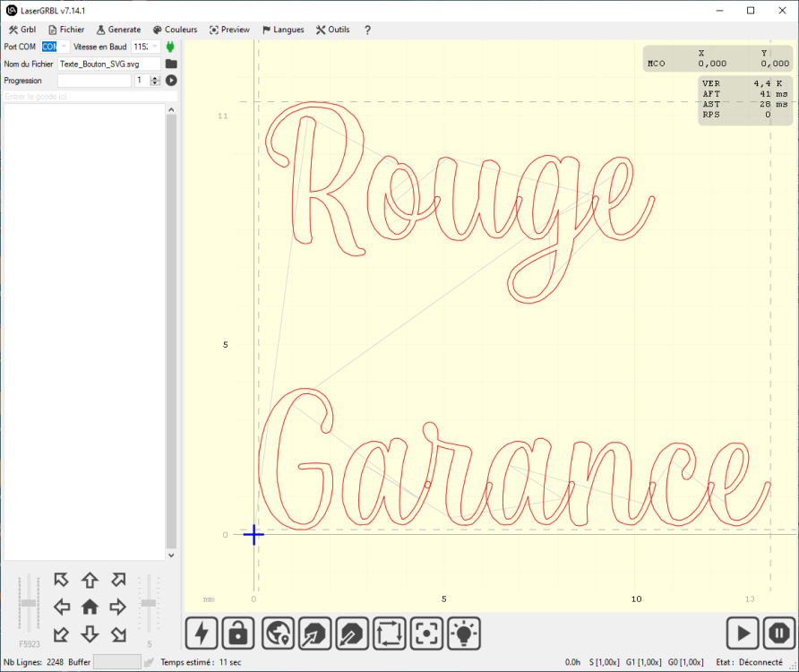Viewport: 799px width, 672px height.
Task: Click the green connect plug icon
Action: 170,46
